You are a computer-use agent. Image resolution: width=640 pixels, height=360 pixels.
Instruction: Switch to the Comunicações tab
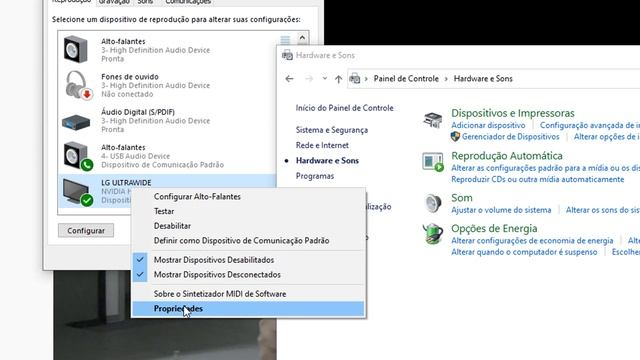tap(188, 2)
